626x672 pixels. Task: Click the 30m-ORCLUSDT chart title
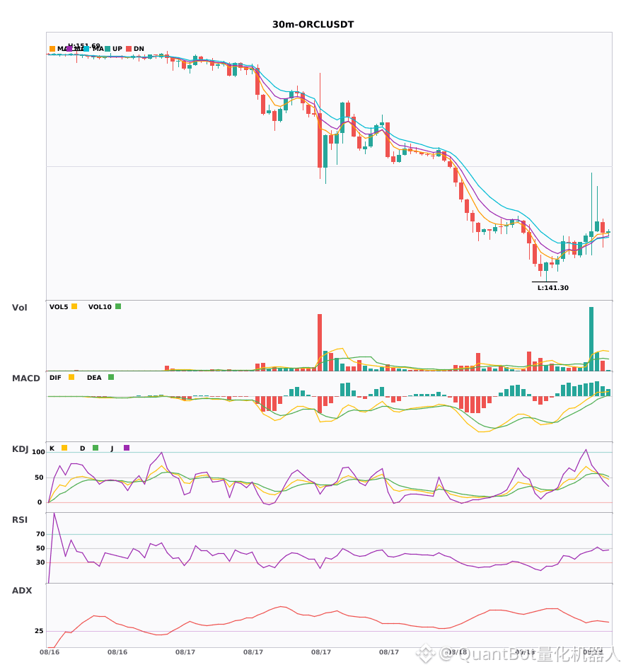pyautogui.click(x=313, y=25)
